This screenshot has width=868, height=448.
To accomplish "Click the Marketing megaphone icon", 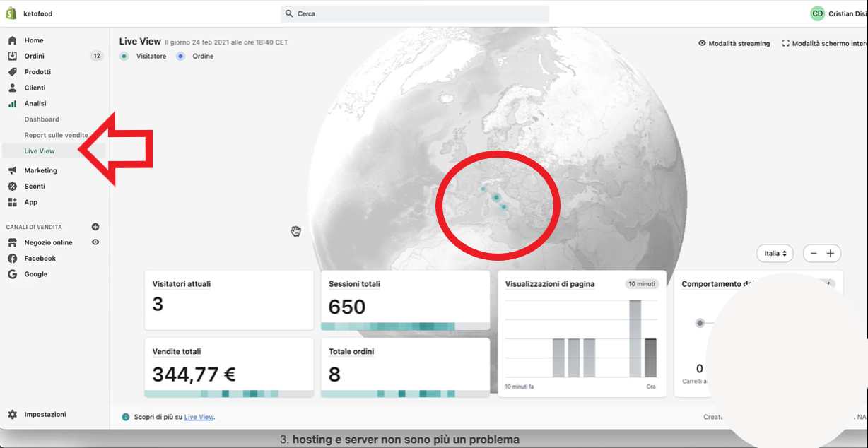I will (12, 170).
